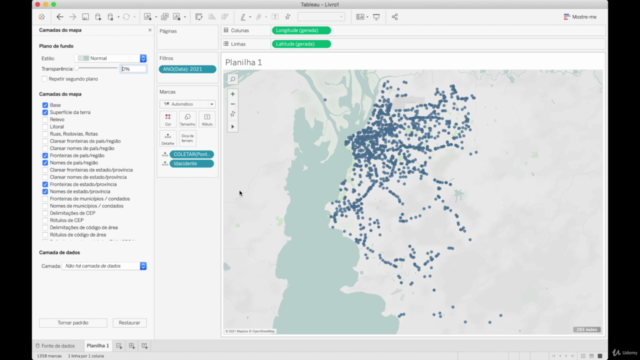The image size is (640, 360).
Task: Click the tooltip marks card button
Action: [x=187, y=139]
